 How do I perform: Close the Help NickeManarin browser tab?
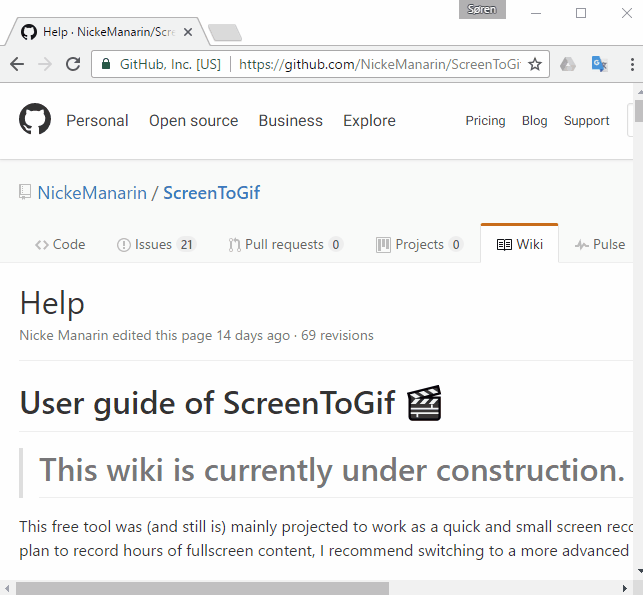point(188,32)
